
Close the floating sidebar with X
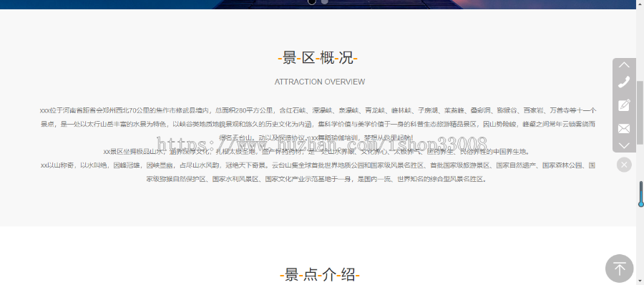click(x=624, y=165)
